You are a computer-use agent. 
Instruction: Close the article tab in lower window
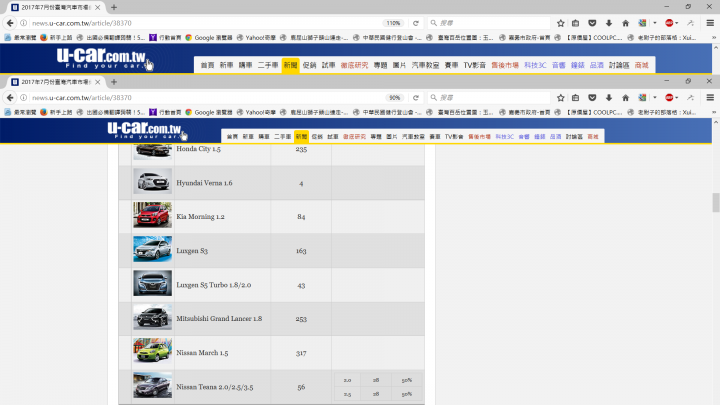[x=97, y=82]
